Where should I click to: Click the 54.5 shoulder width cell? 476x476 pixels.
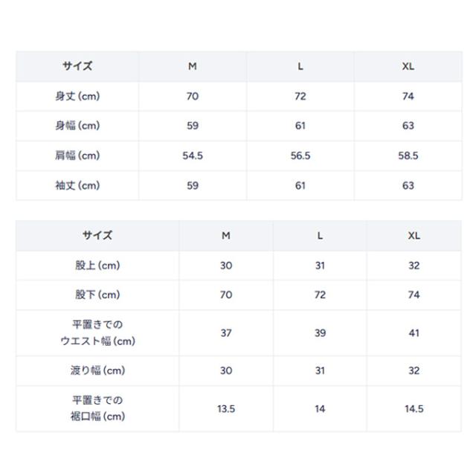(x=193, y=155)
